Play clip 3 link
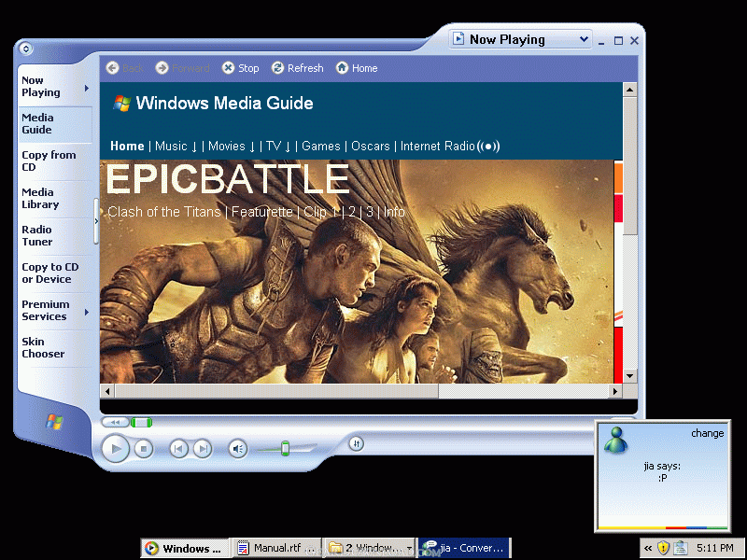The width and height of the screenshot is (747, 560). [x=370, y=212]
